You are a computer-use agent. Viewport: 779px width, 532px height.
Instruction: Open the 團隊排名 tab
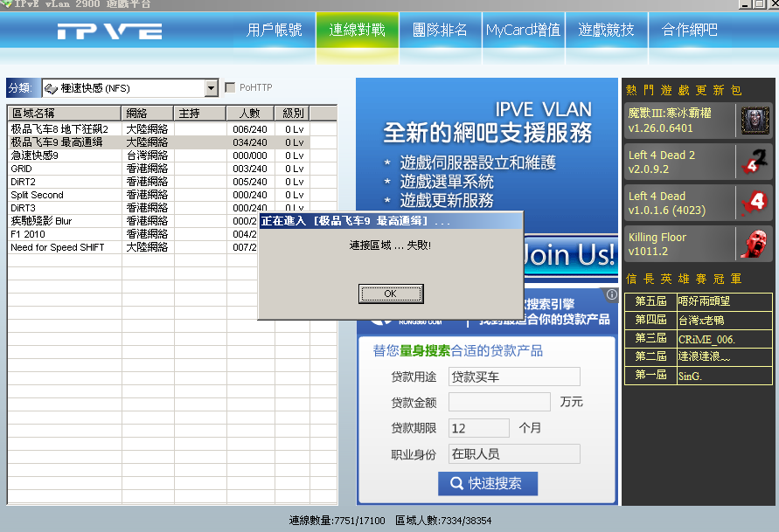(439, 31)
